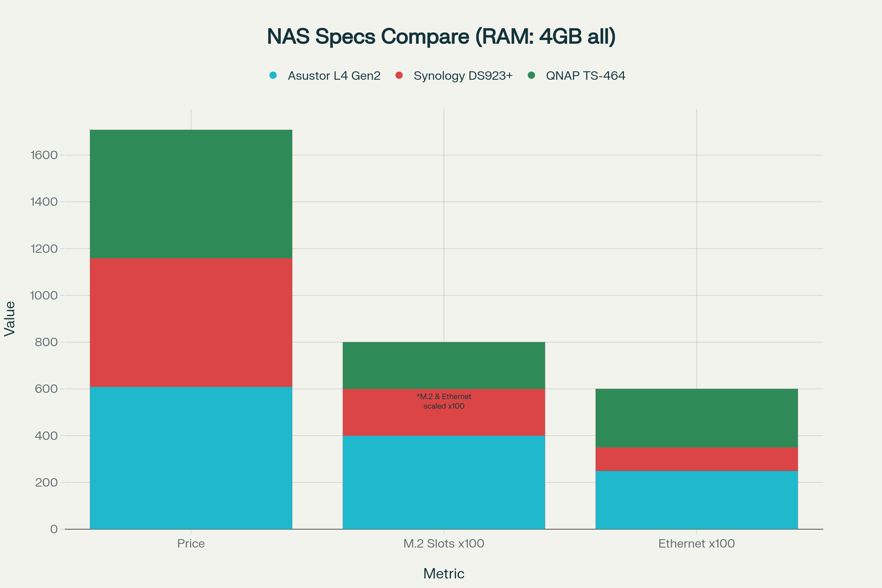Click the blue Asustor segment in Price bar

pos(191,458)
